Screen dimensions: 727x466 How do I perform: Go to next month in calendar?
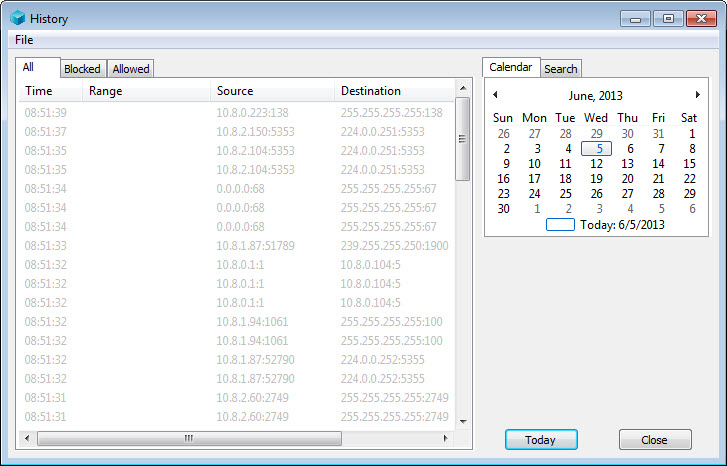coord(697,95)
